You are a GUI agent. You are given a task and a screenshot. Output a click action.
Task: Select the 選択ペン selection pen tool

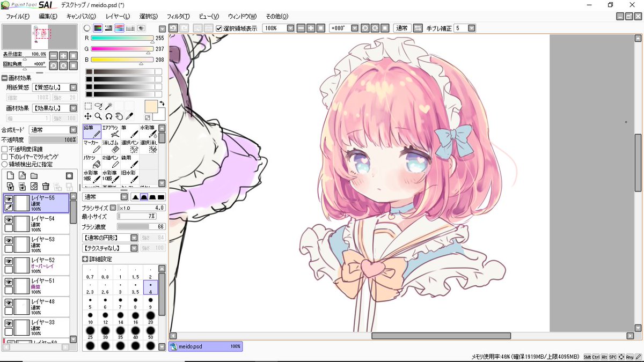click(x=129, y=147)
